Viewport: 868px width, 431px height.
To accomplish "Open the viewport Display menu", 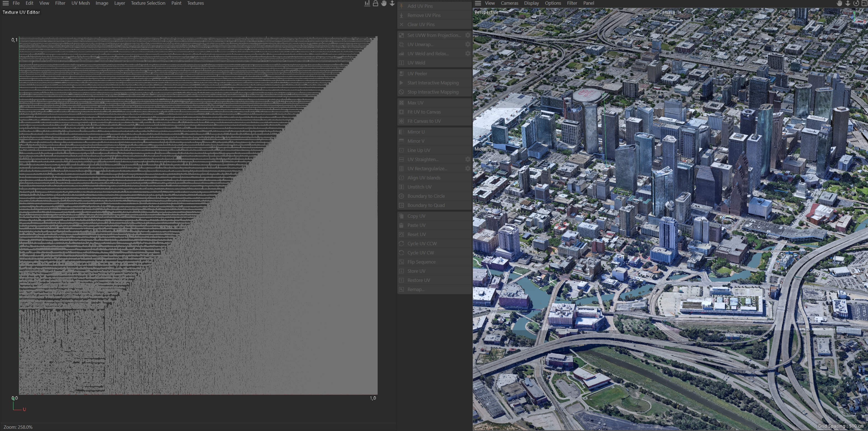I will [531, 3].
